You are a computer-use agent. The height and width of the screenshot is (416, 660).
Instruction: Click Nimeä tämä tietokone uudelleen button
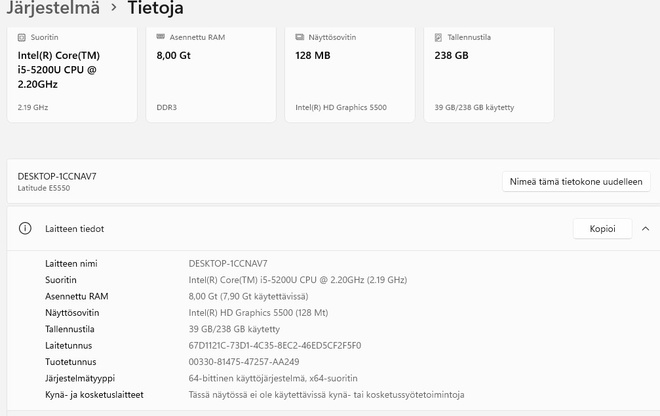pyautogui.click(x=576, y=181)
